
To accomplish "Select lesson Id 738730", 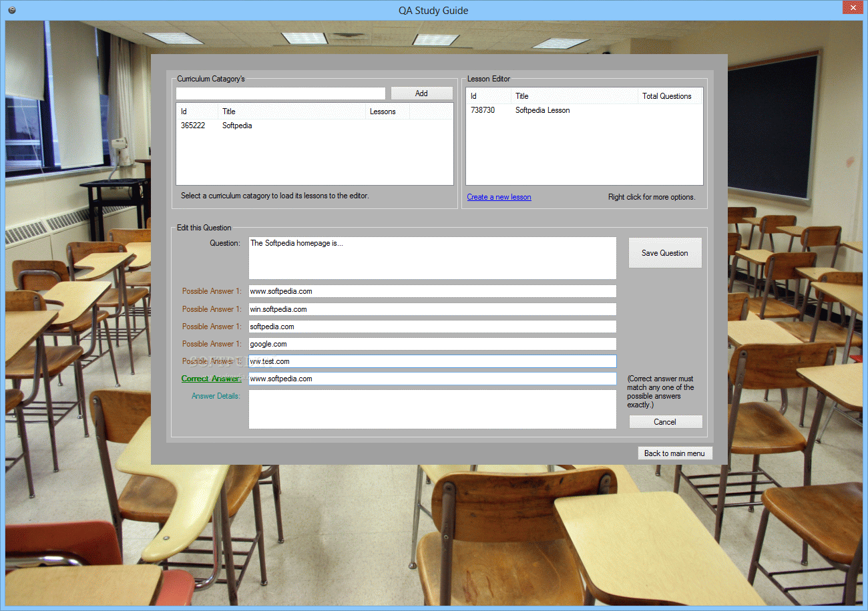I will [483, 110].
